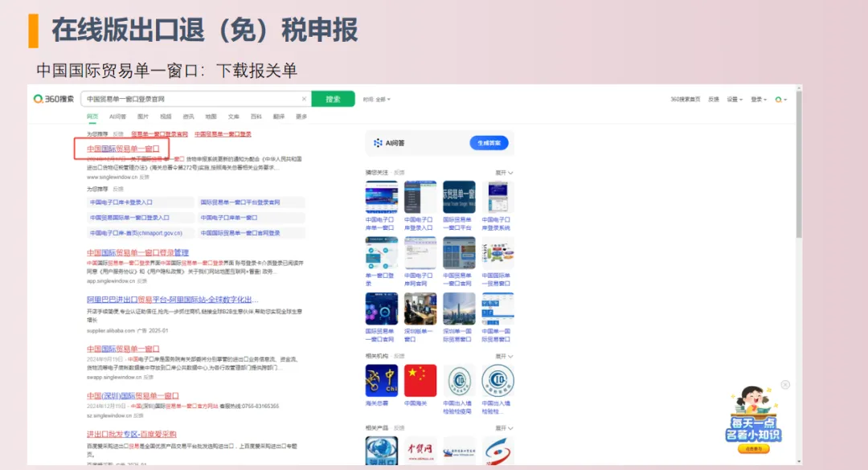Expand the 猜您关注 section
Viewport: 868px width, 470px height.
pyautogui.click(x=504, y=173)
